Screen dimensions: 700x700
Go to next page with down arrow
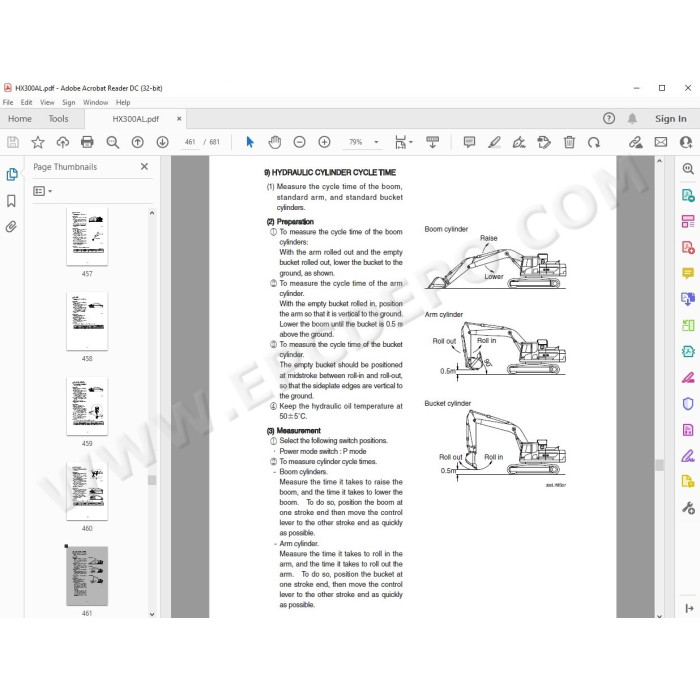point(162,142)
